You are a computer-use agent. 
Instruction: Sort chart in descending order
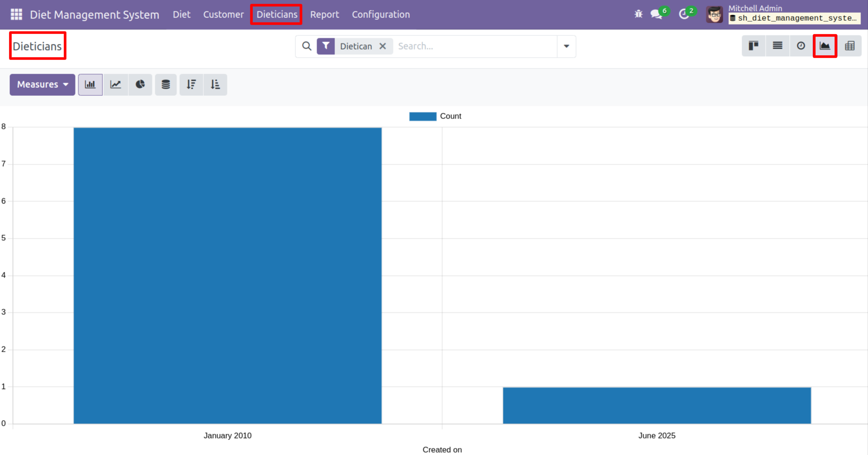point(191,84)
